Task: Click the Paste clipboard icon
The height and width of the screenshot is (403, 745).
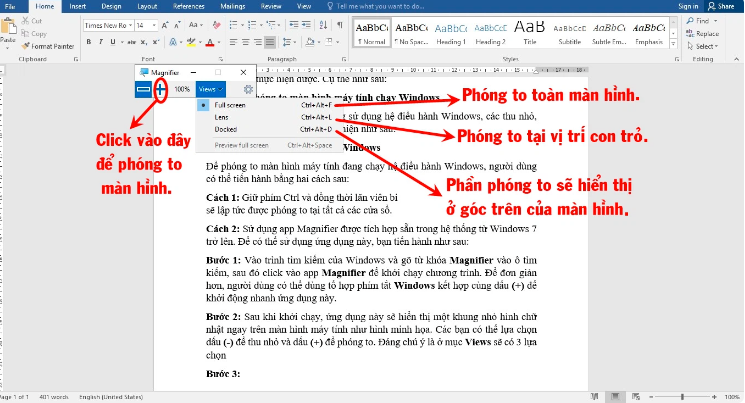Action: 8,27
